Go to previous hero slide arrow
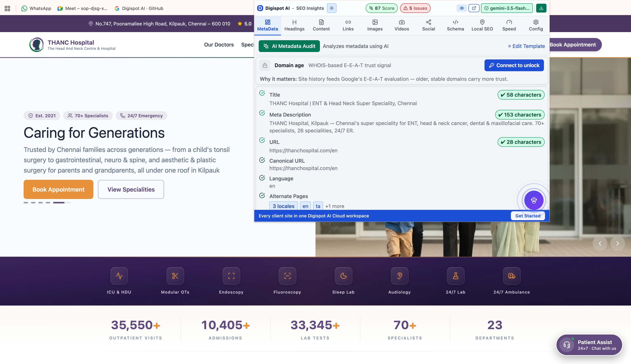Image resolution: width=631 pixels, height=364 pixels. tap(600, 244)
